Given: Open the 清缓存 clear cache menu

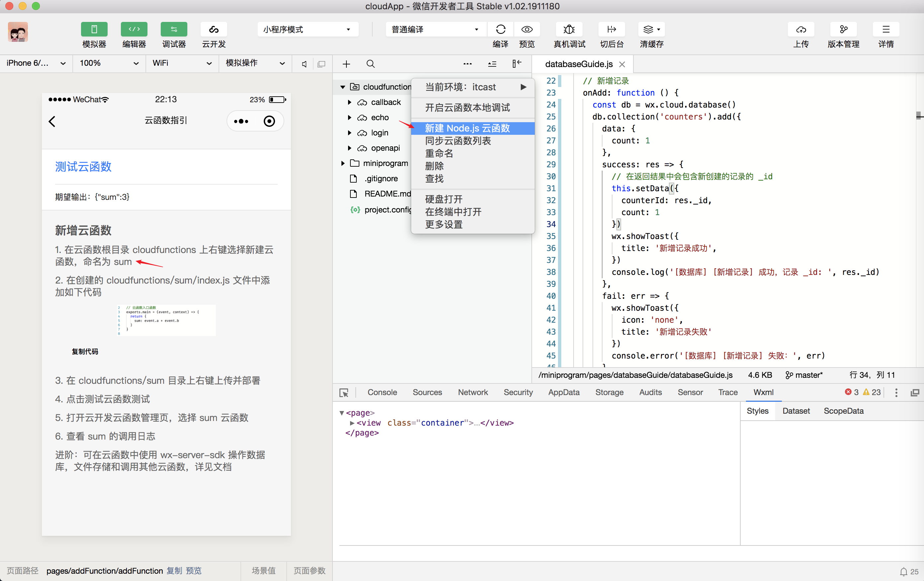Looking at the screenshot, I should [652, 30].
